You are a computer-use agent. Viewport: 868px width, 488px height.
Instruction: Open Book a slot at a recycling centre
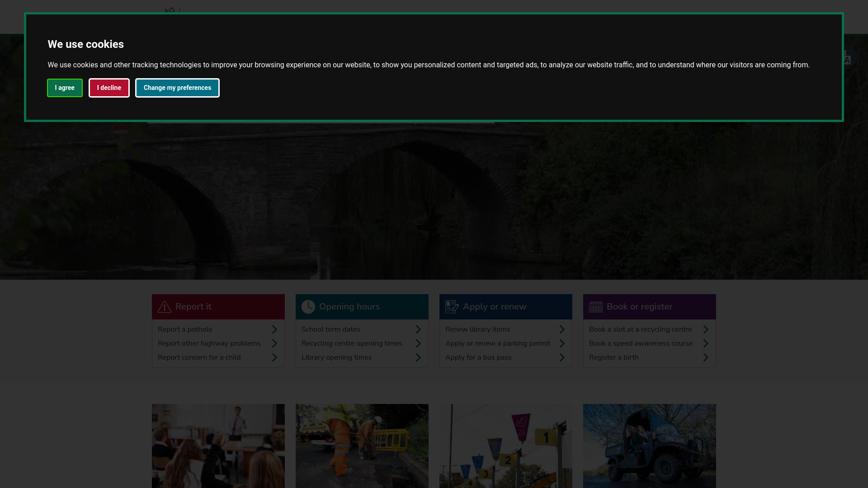tap(641, 329)
